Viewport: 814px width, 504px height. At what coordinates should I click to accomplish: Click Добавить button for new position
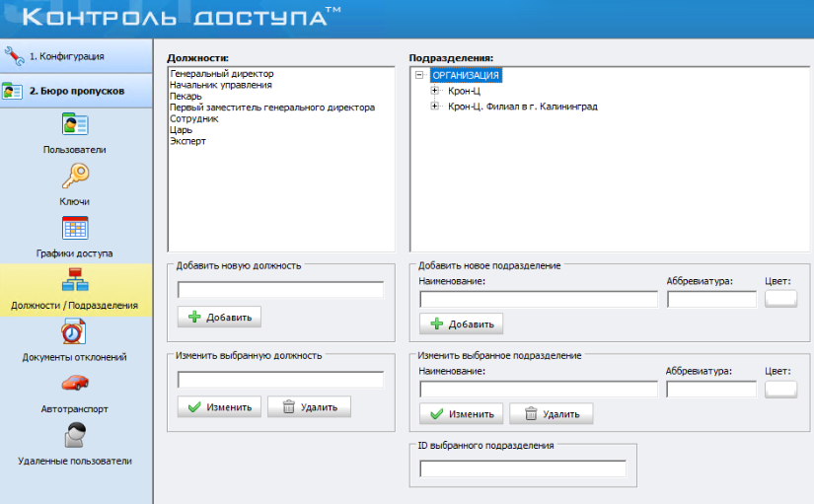[x=219, y=317]
